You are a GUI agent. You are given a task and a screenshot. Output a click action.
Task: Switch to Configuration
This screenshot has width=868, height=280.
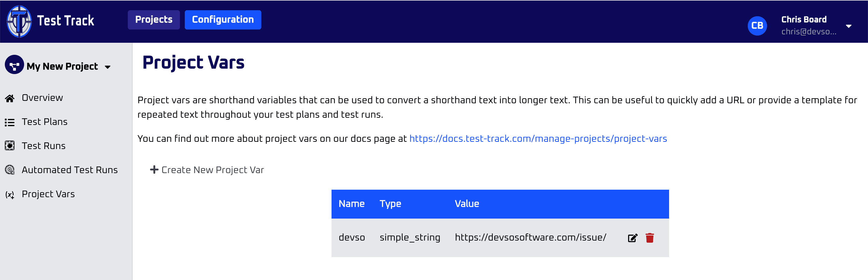coord(223,20)
